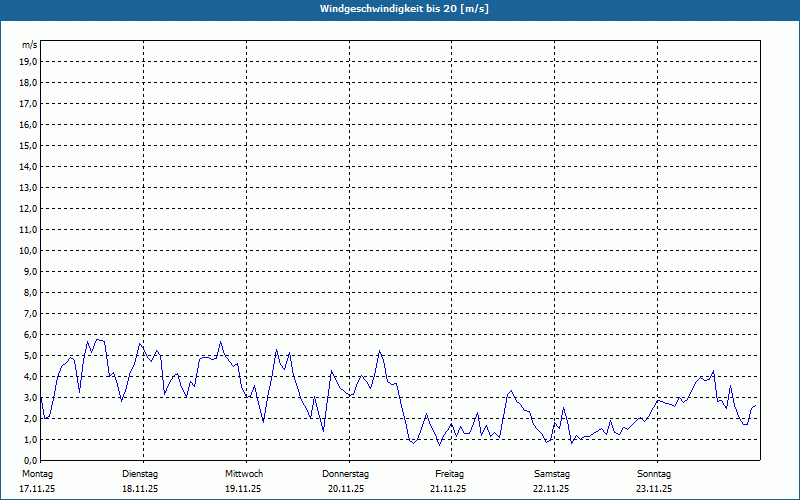Viewport: 800px width, 500px height.
Task: Click the date 21.11.25 under Freitag
Action: (449, 489)
